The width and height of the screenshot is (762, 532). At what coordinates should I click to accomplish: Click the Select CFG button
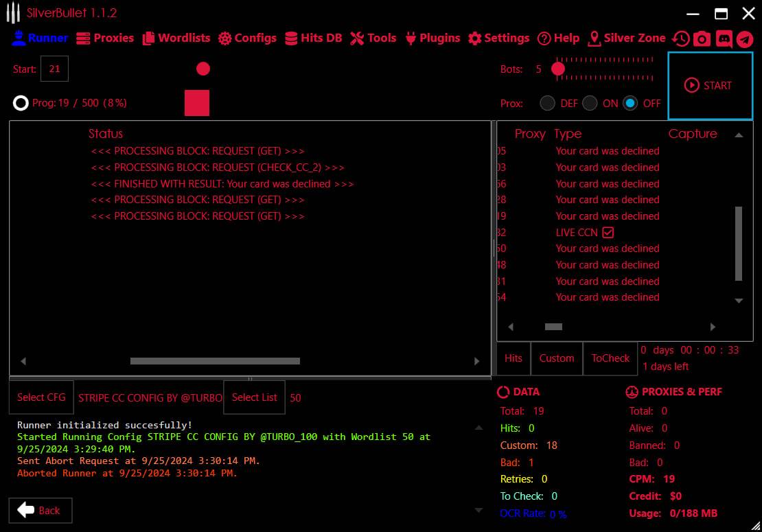click(x=41, y=397)
